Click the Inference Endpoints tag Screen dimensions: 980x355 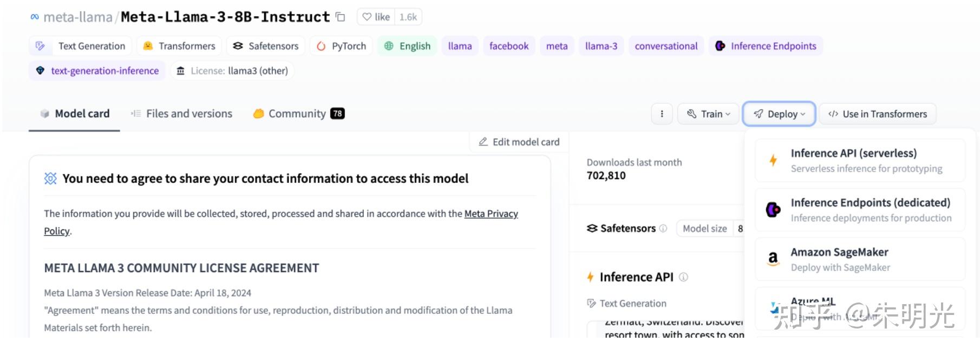click(766, 46)
